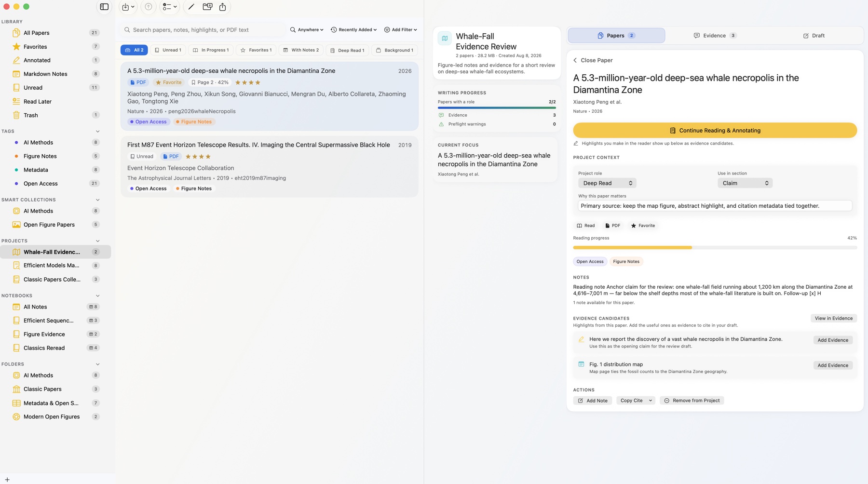The width and height of the screenshot is (868, 484).
Task: Select the Papers tab
Action: [616, 36]
